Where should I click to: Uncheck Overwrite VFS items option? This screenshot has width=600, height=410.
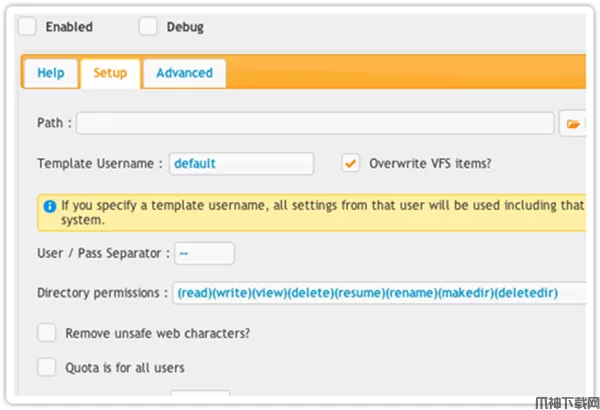coord(350,162)
